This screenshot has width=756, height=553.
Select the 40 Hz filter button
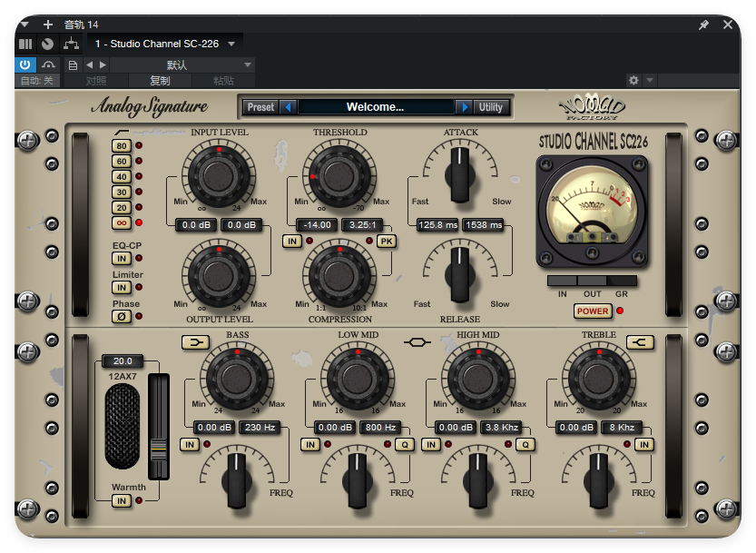click(x=122, y=176)
